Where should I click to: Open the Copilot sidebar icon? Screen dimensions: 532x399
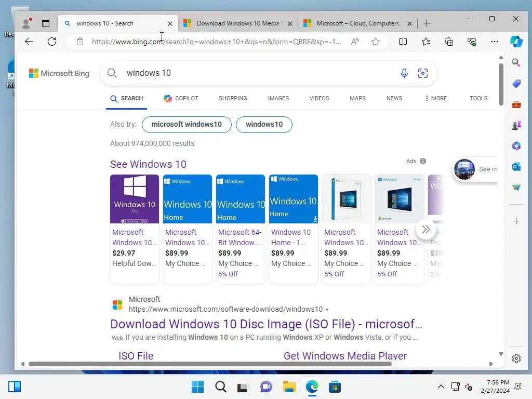(x=516, y=42)
